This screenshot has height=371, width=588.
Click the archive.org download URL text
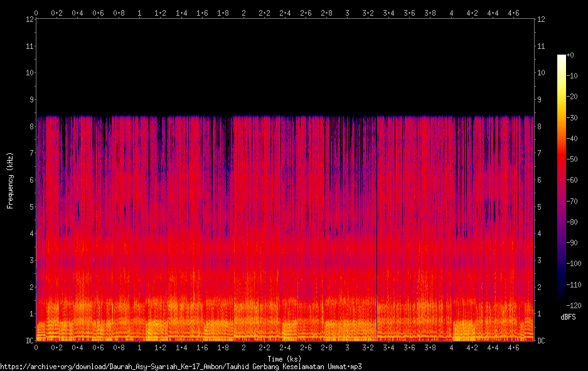tap(181, 367)
